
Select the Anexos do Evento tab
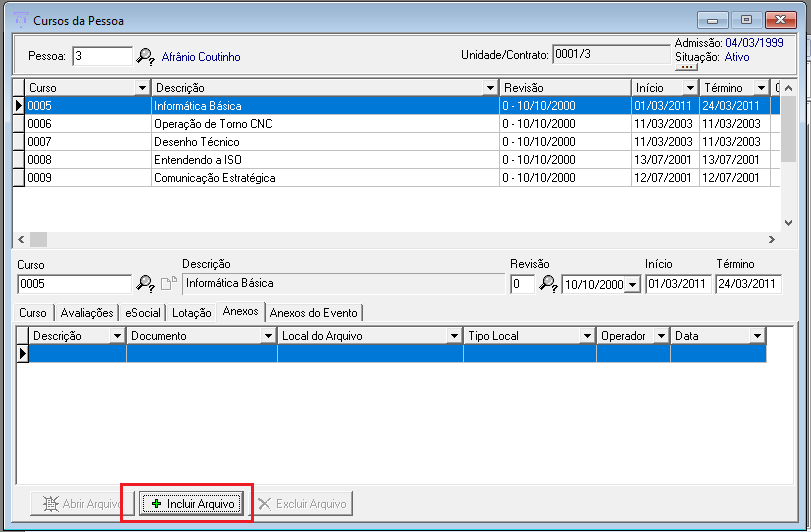click(x=313, y=313)
